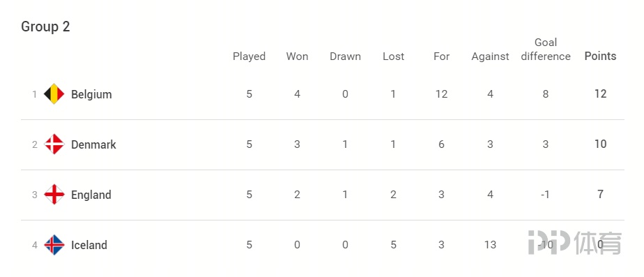The height and width of the screenshot is (277, 644).
Task: Click the Denmark flag icon
Action: tap(54, 144)
